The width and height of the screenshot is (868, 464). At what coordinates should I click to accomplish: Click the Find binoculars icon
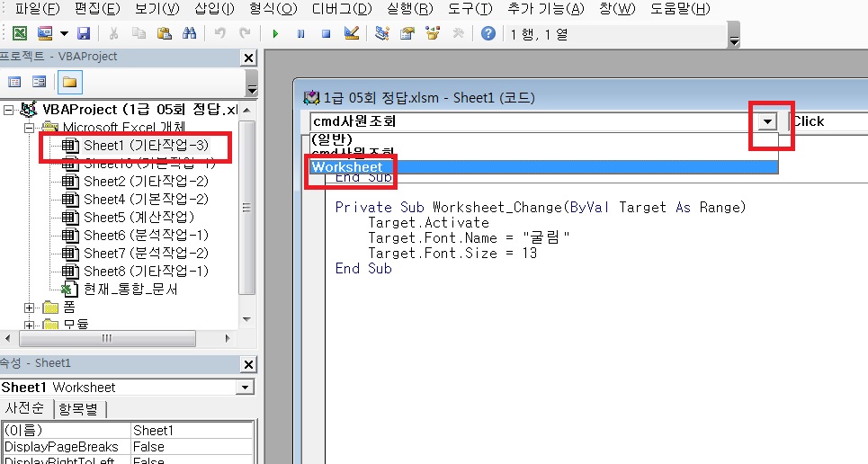[189, 33]
